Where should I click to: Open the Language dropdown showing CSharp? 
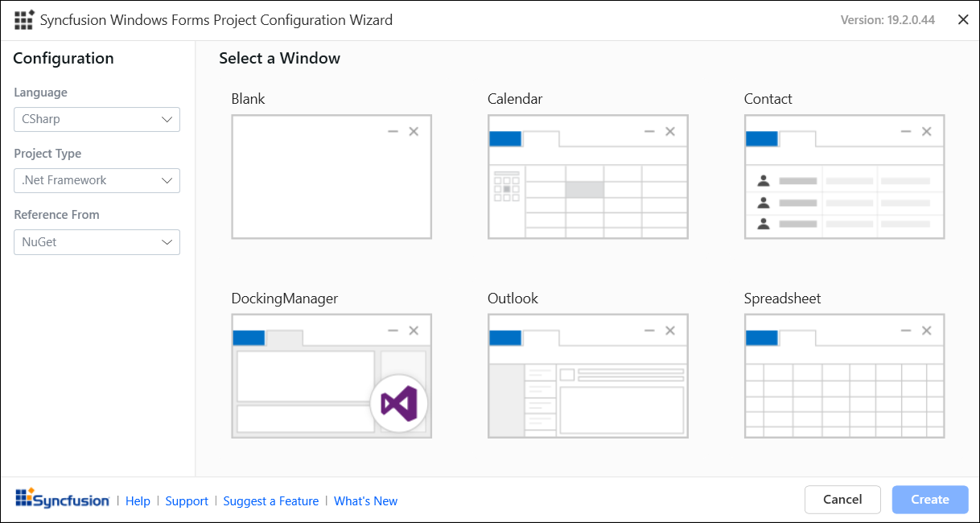(97, 119)
